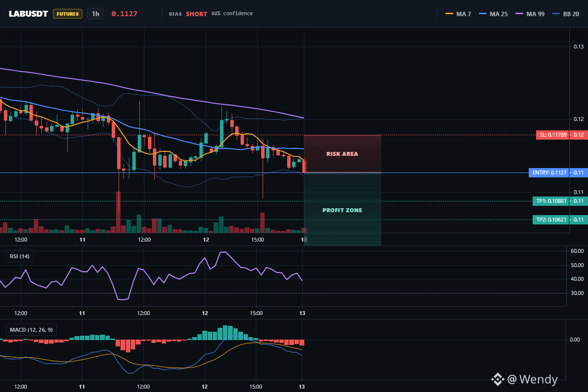This screenshot has width=588, height=392.
Task: Click the 40.00 RSI axis label
Action: 578,279
